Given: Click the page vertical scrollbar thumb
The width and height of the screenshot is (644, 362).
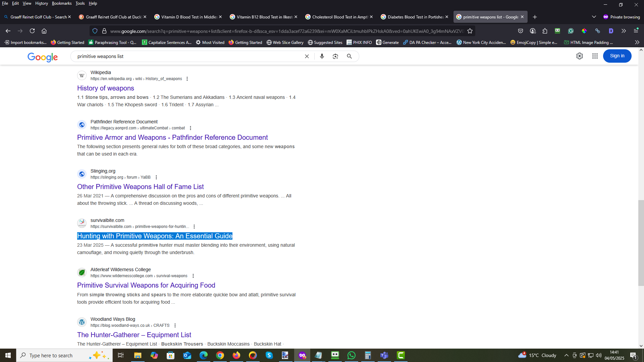Looking at the screenshot, I should (641, 243).
